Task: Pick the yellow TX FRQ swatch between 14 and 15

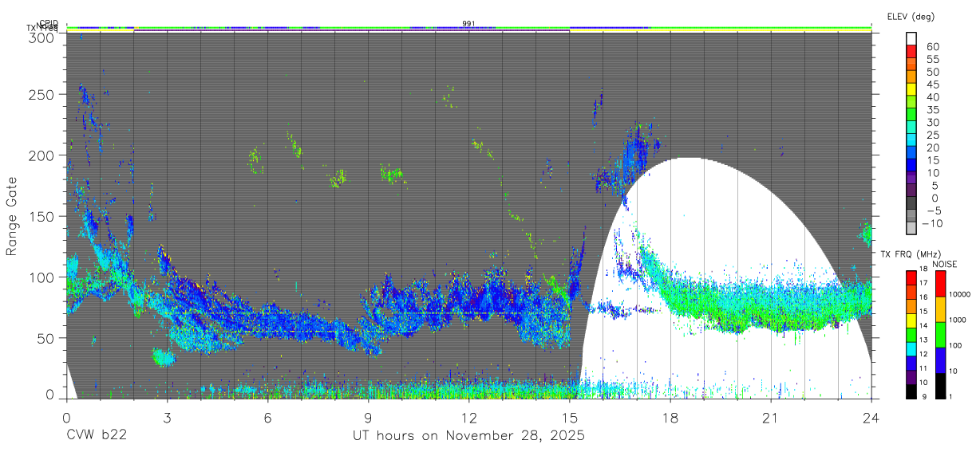Action: click(x=911, y=320)
